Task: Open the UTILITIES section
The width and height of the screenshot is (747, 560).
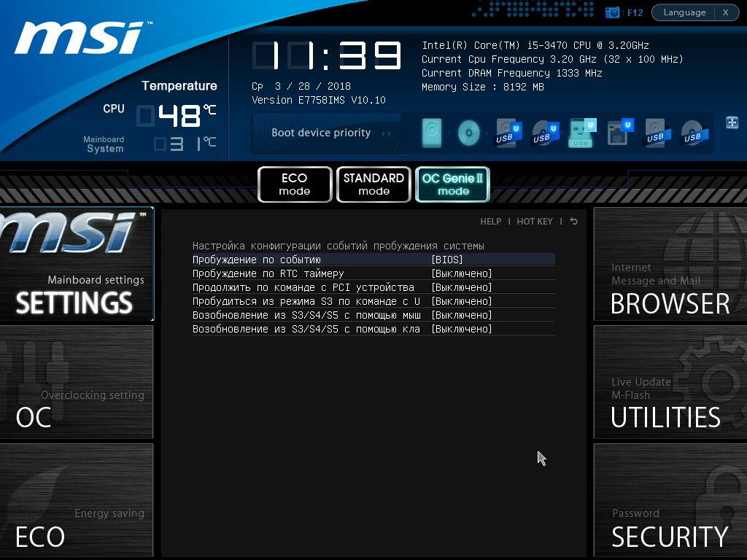Action: click(670, 382)
